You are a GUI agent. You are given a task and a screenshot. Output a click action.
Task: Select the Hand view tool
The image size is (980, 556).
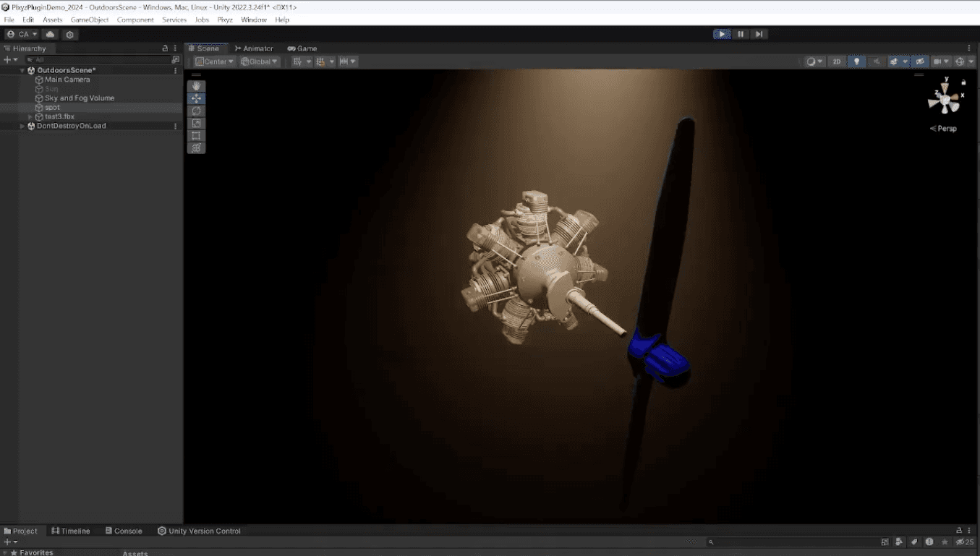tap(196, 86)
